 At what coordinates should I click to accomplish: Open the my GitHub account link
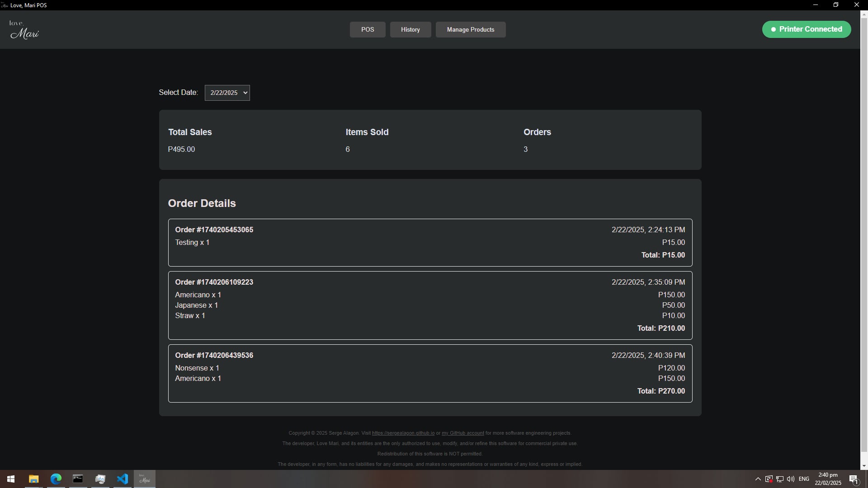pos(462,433)
